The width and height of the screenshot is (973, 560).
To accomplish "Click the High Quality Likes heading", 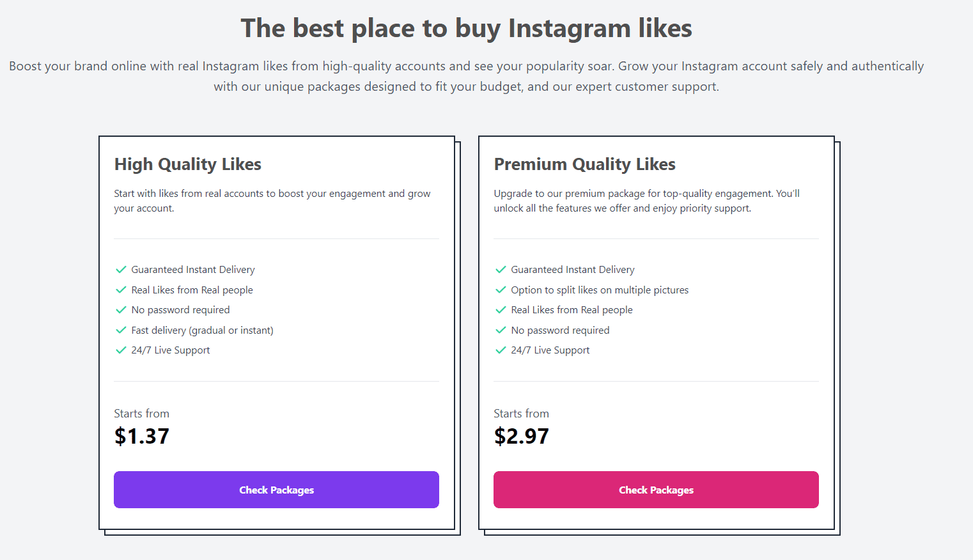I will (x=188, y=164).
